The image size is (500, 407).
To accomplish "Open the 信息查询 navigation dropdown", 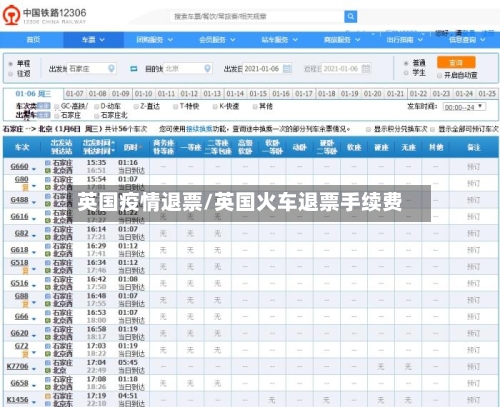I will click(467, 40).
